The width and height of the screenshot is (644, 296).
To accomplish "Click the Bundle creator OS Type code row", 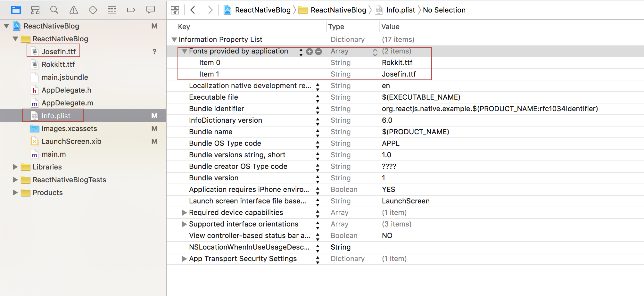I will [x=405, y=167].
